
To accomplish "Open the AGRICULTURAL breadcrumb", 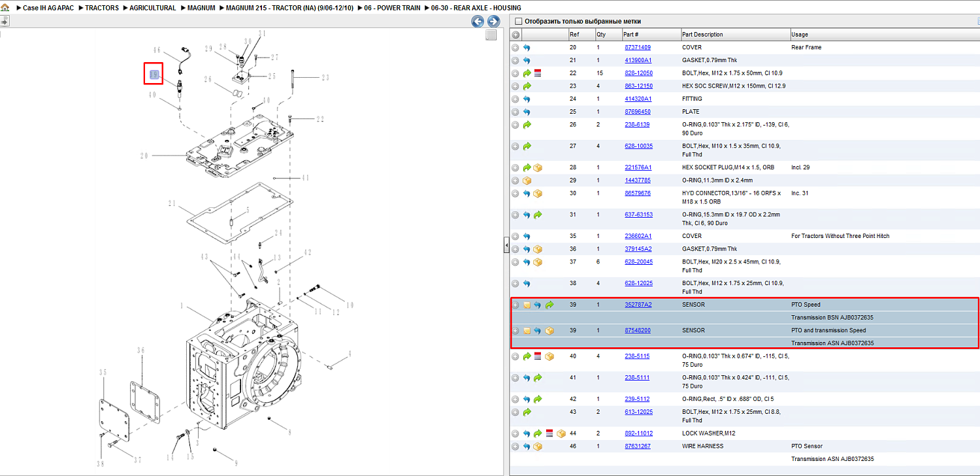I will [x=153, y=8].
